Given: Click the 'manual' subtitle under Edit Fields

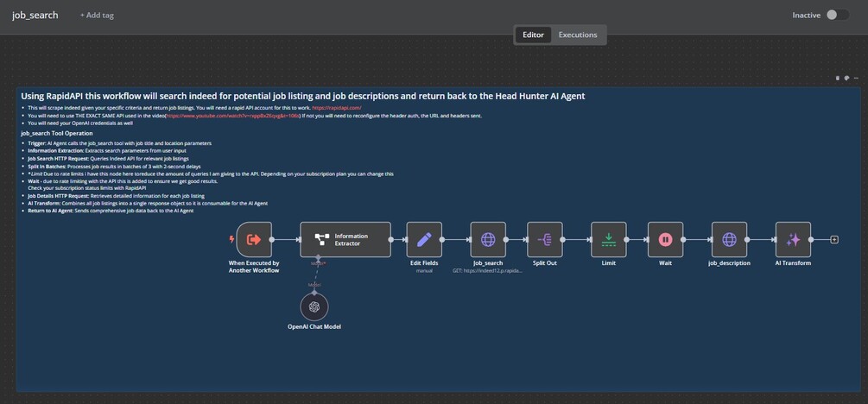Looking at the screenshot, I should pyautogui.click(x=424, y=270).
